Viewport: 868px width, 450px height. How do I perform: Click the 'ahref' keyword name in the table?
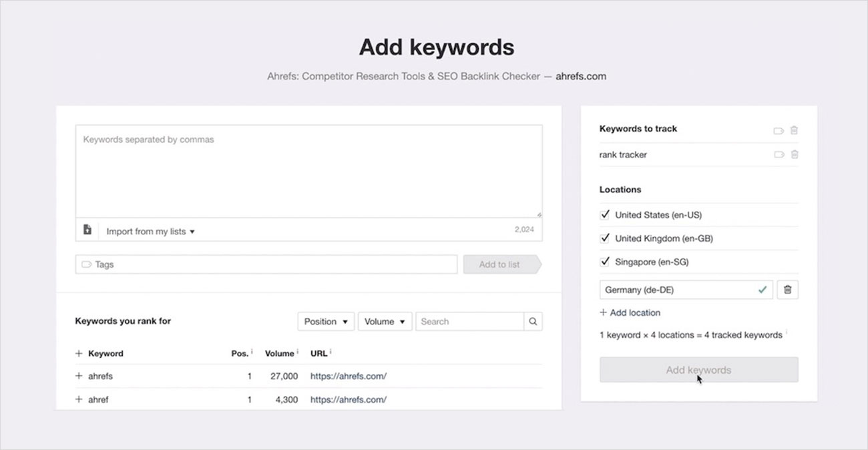(x=98, y=400)
